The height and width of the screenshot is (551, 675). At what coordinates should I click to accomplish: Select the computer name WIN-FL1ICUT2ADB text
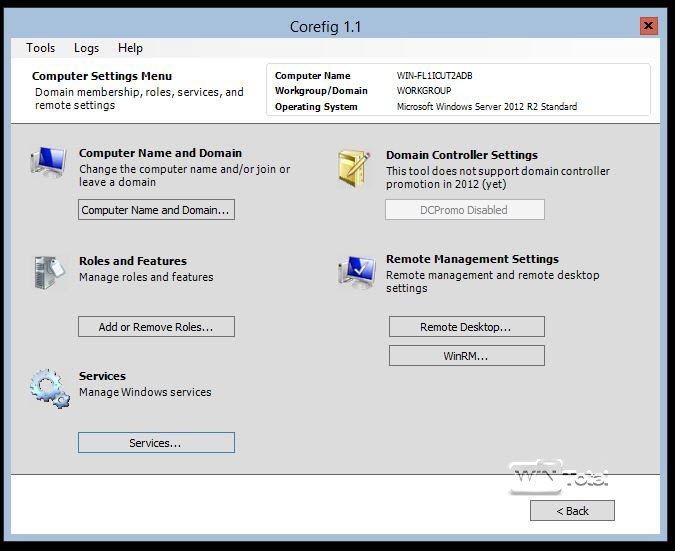[x=434, y=76]
